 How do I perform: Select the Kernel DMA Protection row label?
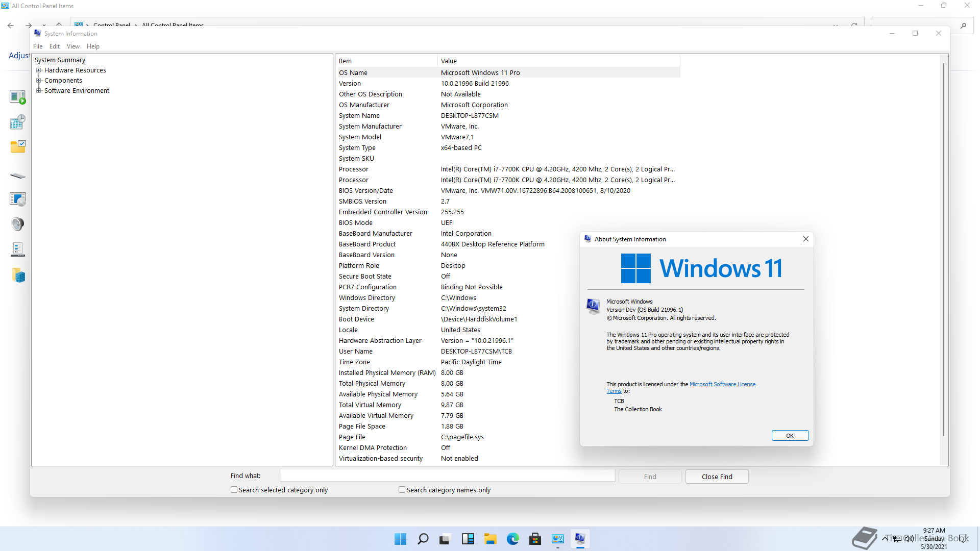(x=373, y=448)
